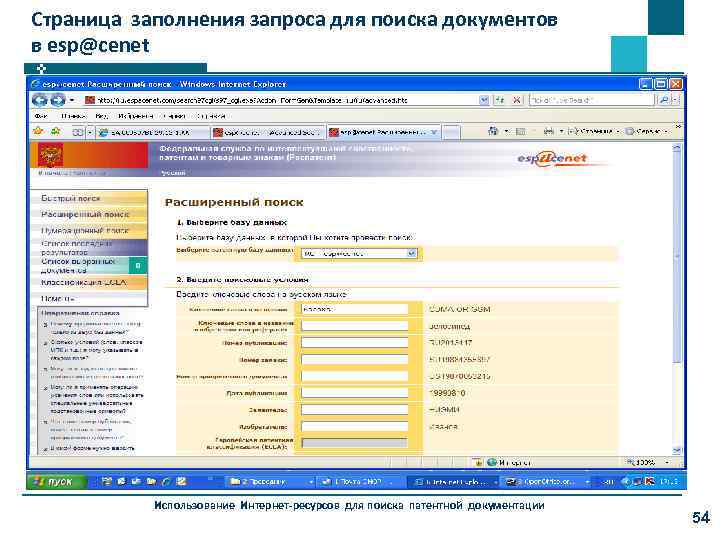Screen dimensions: 720x540
Task: Expand the Home button dropdown arrow
Action: pyautogui.click(x=506, y=131)
